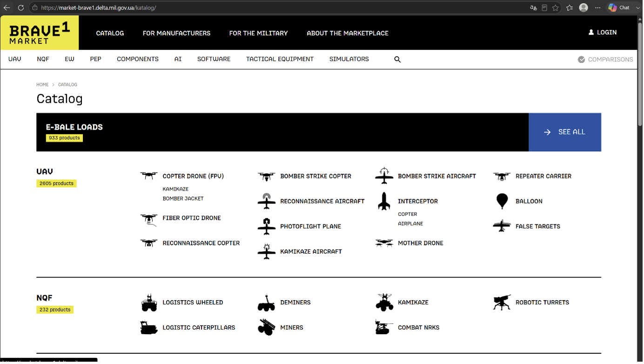Select the Software category tab
644x364 pixels.
[214, 59]
